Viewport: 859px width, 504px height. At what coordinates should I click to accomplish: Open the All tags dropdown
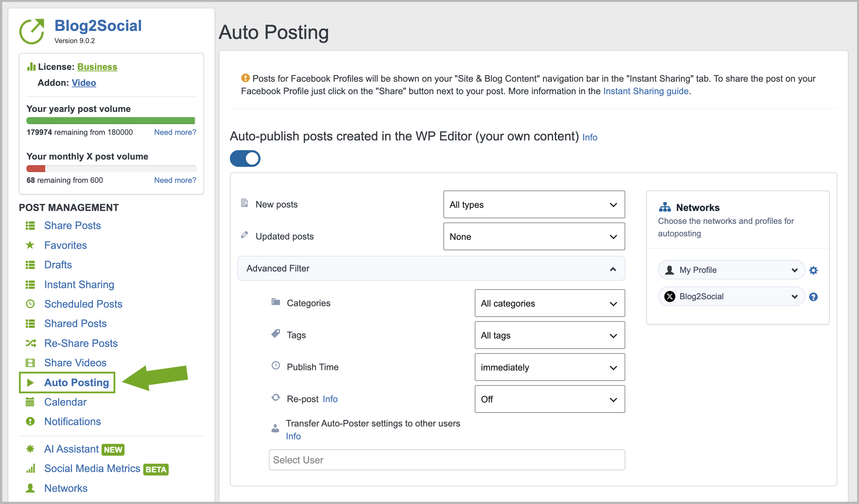coord(550,335)
